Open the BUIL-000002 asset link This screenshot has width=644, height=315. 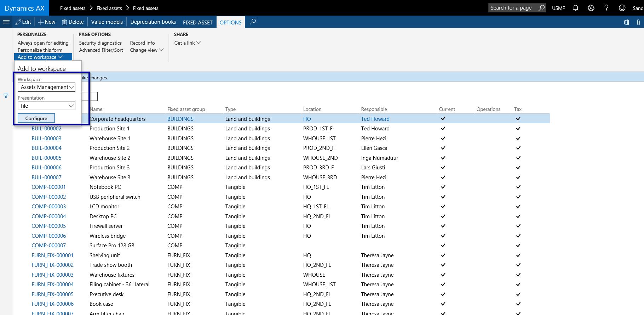[x=46, y=129]
